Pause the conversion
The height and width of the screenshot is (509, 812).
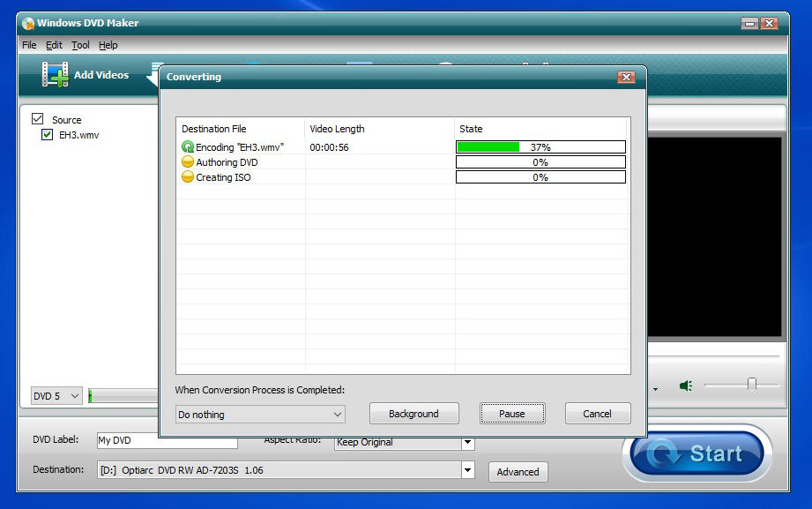click(512, 414)
